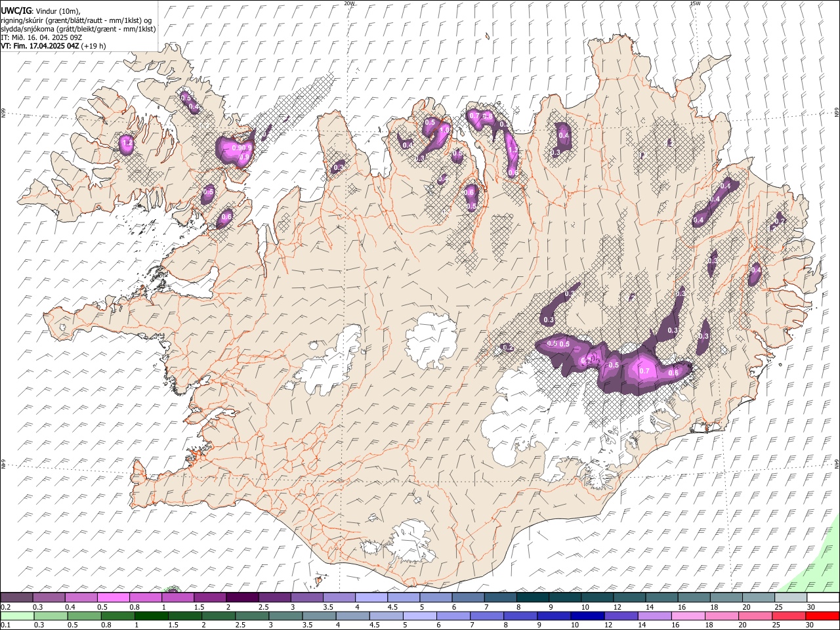Pick the lavender 4–4.5 snow legend swatch
The image size is (840, 630).
[x=371, y=597]
